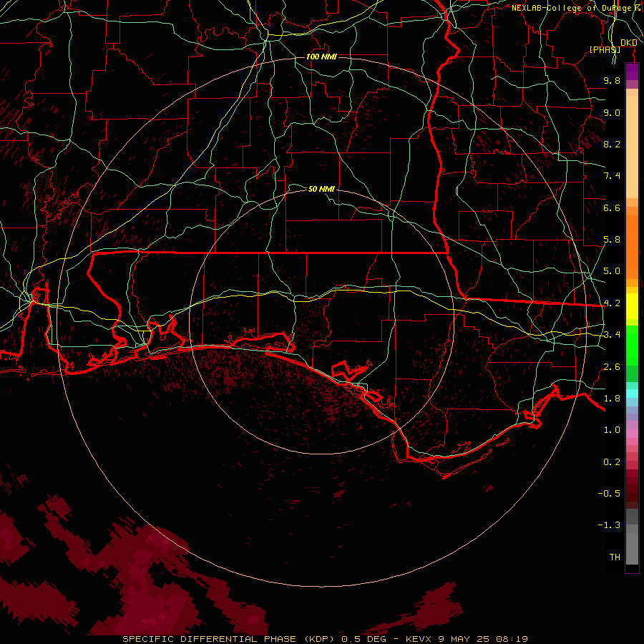Viewport: 644px width, 644px height.
Task: Click the 5.8 value on the color scale
Action: [612, 240]
